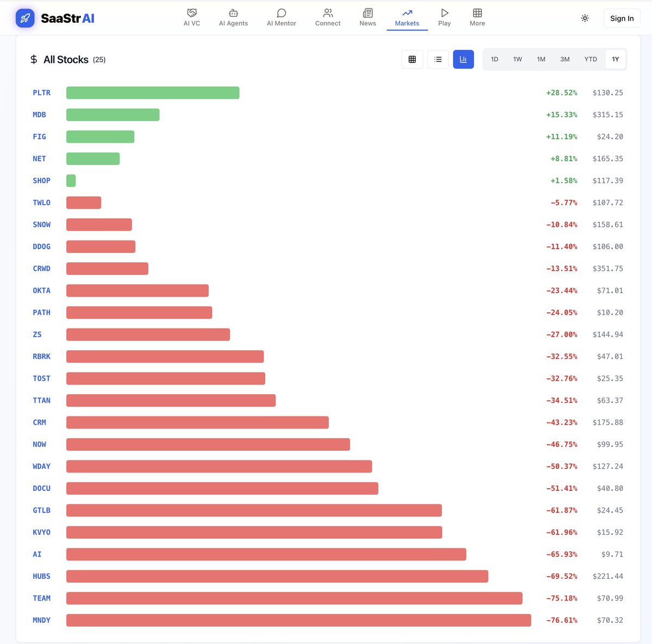Click the $351.75 price value
Image resolution: width=652 pixels, height=644 pixels.
tap(608, 269)
